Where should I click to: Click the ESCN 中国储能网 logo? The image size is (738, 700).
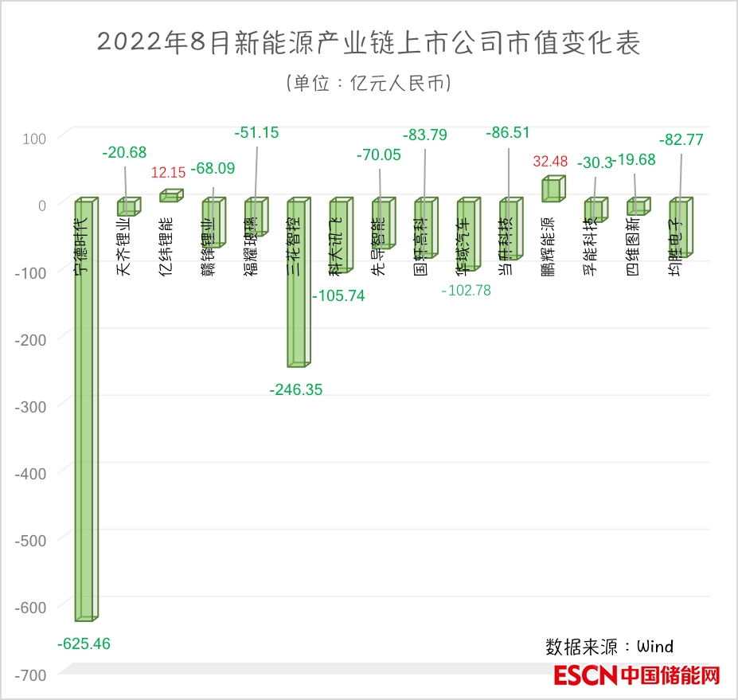(636, 676)
